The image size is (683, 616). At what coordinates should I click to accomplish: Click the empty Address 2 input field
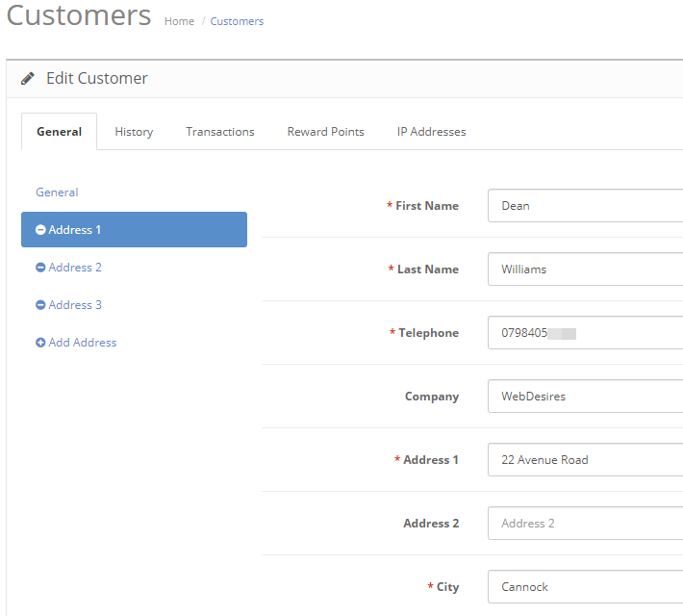click(x=586, y=524)
